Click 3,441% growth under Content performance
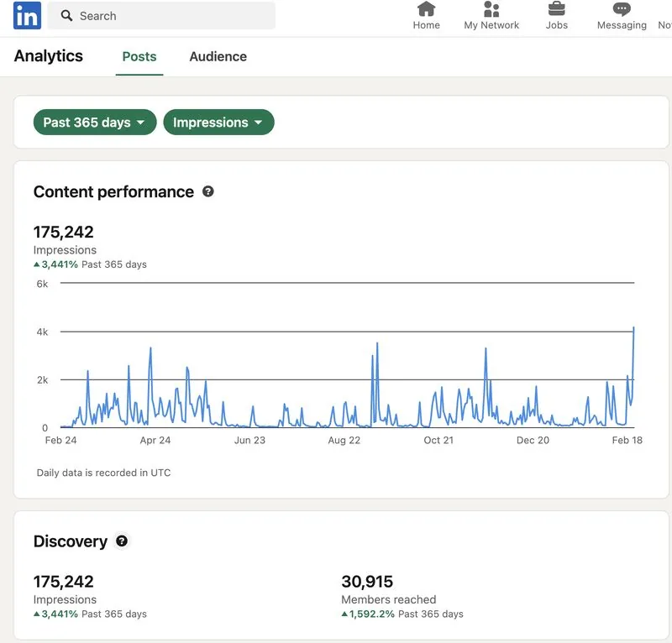The image size is (672, 643). [60, 264]
